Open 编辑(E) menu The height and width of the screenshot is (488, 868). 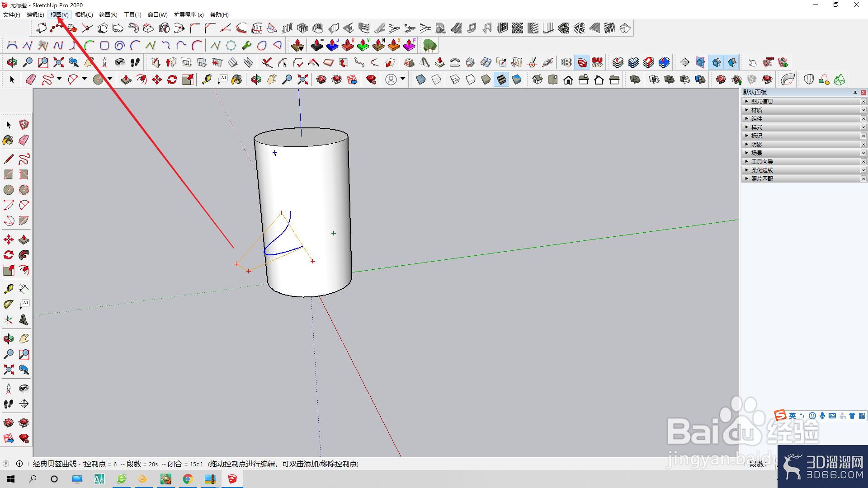(35, 14)
